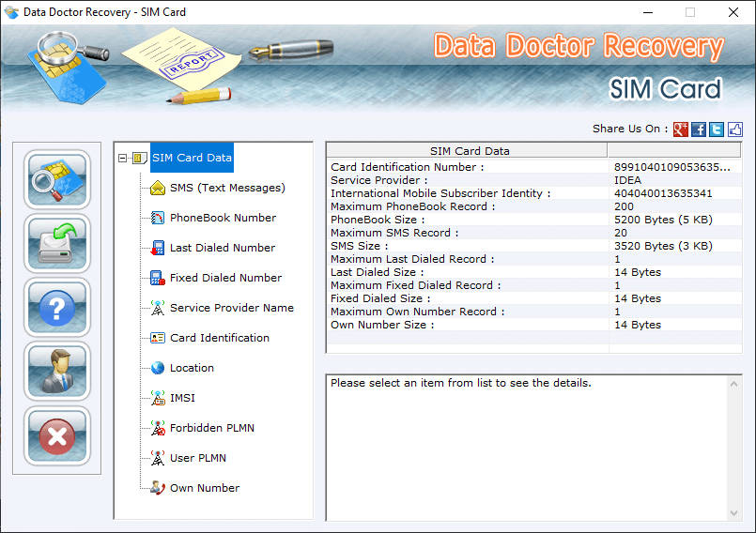Select Maximum SMS Record row
Image resolution: width=756 pixels, height=533 pixels.
pos(534,233)
